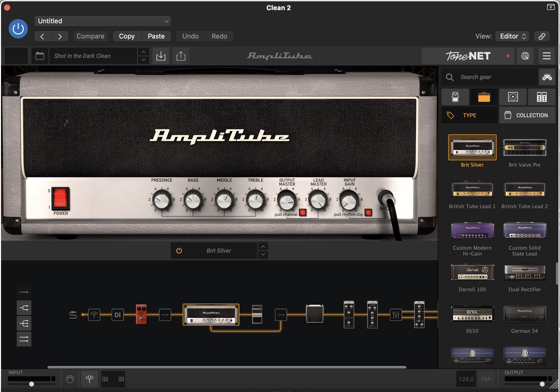The image size is (560, 392).
Task: Click the Shot in the Dark Clean preset name
Action: [93, 56]
